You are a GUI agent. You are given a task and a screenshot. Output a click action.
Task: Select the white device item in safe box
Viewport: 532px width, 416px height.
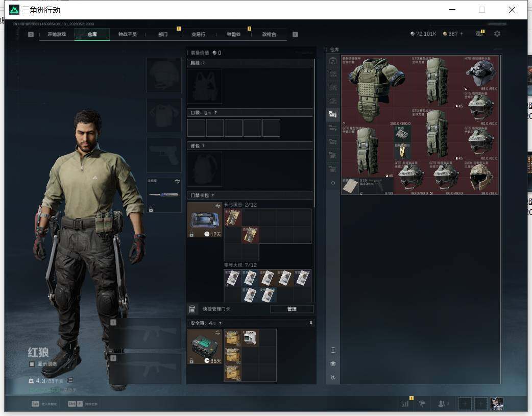pyautogui.click(x=250, y=338)
